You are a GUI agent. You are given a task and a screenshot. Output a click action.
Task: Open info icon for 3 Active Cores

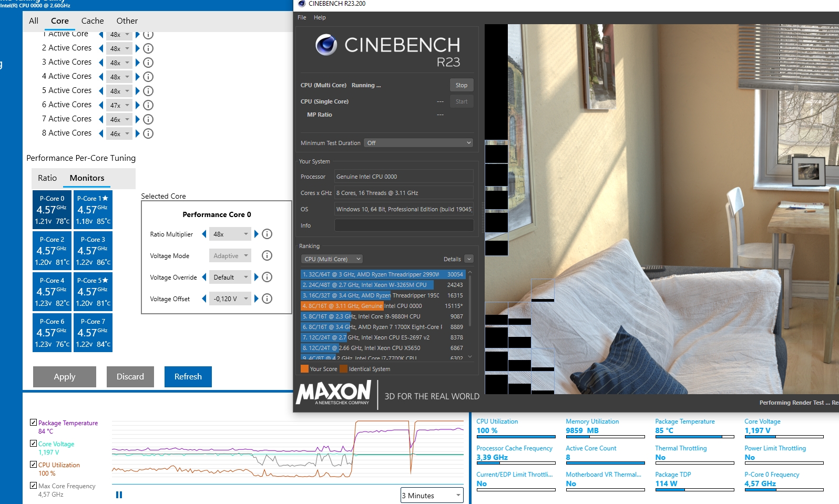click(148, 63)
